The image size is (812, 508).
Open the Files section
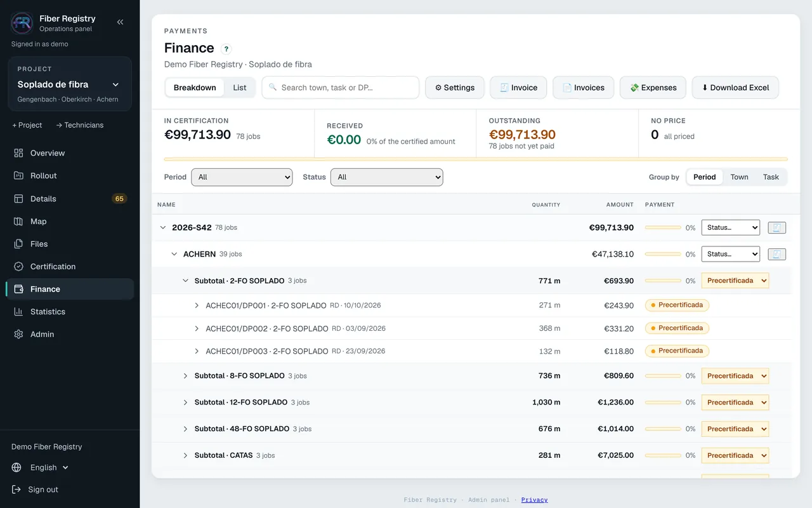click(x=70, y=244)
